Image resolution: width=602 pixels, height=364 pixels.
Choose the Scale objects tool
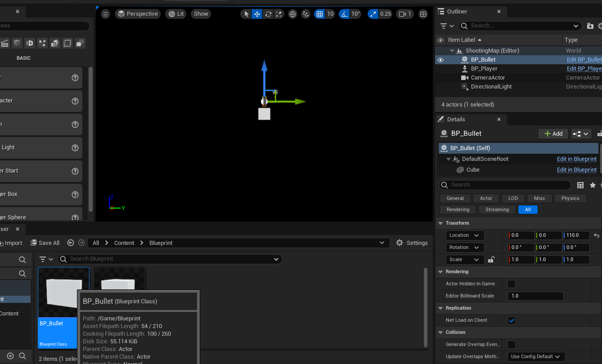279,14
